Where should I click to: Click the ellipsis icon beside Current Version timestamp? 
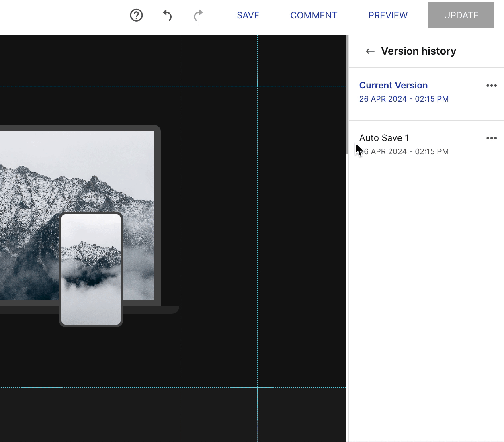click(x=492, y=85)
